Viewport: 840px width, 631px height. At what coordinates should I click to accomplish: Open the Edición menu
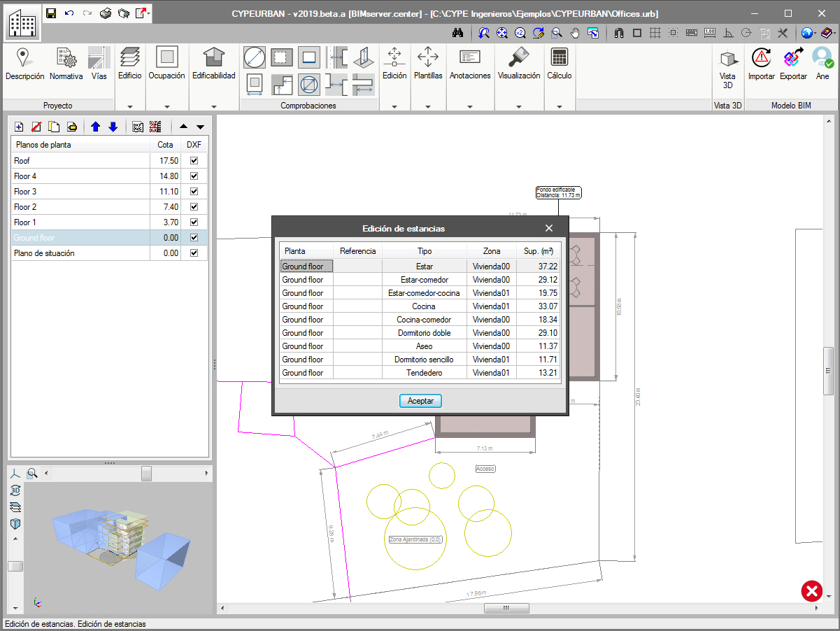394,64
